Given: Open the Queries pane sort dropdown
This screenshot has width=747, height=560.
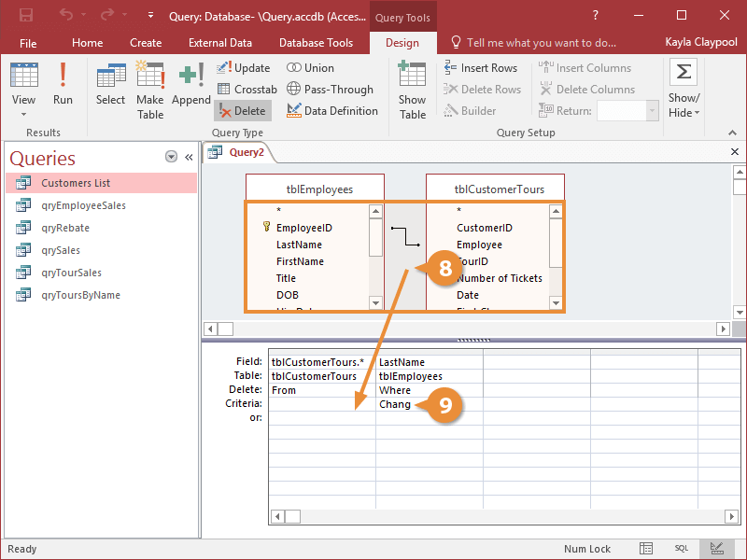Looking at the screenshot, I should pos(171,157).
